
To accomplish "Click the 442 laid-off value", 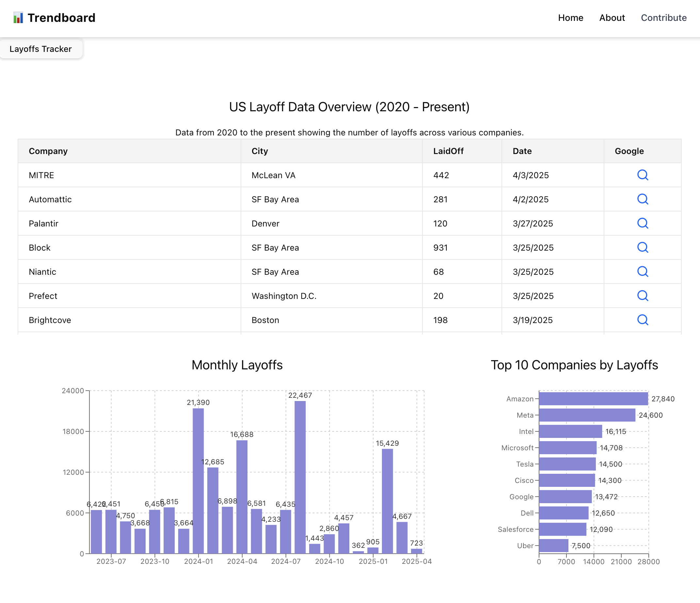I will click(462, 175).
